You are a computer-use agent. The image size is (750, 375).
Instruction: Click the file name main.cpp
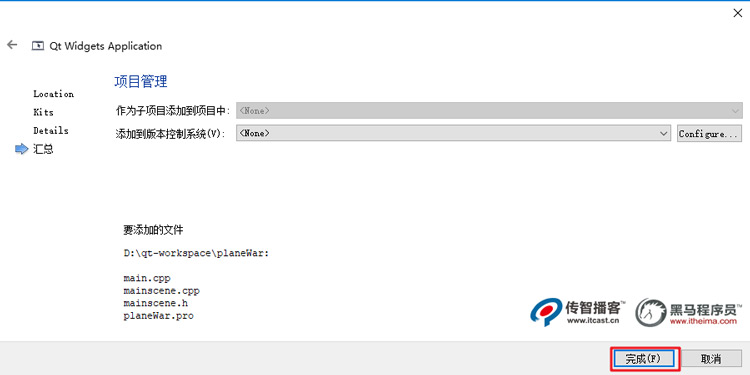click(147, 278)
